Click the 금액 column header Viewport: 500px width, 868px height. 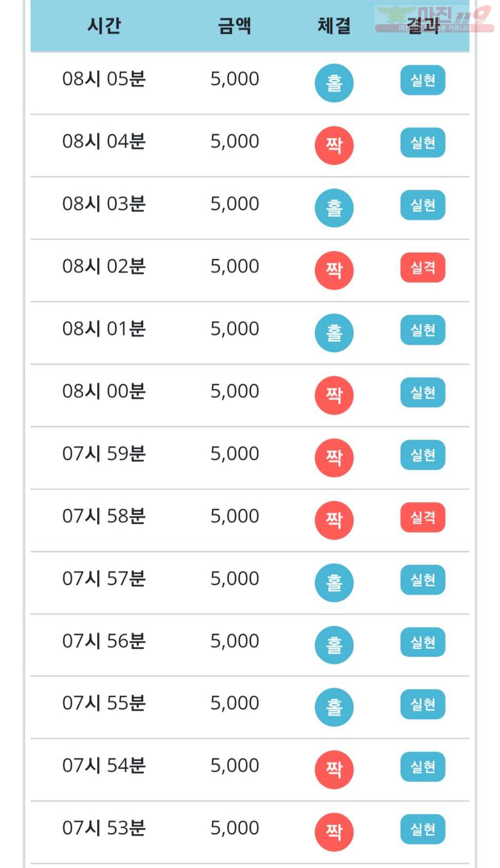tap(235, 25)
